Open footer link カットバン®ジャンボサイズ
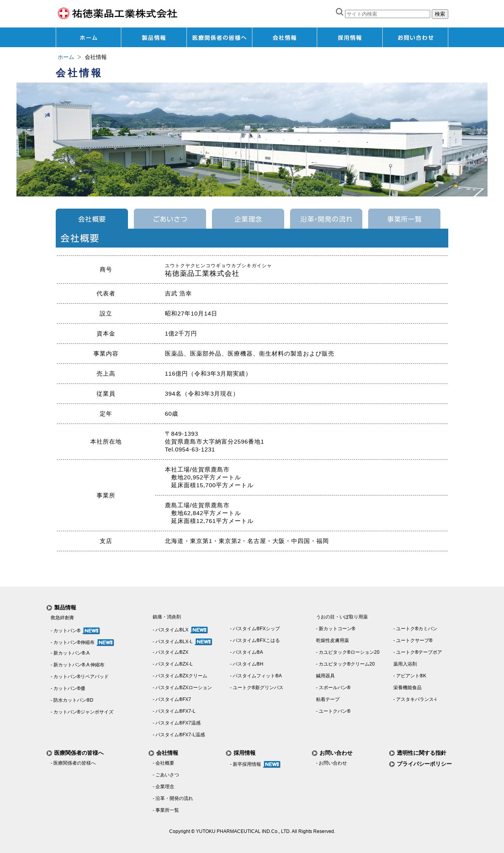The image size is (504, 853). [82, 712]
